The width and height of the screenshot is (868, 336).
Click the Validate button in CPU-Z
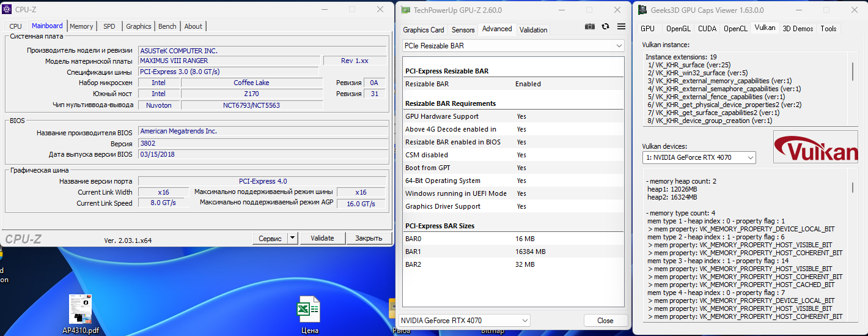pos(322,238)
